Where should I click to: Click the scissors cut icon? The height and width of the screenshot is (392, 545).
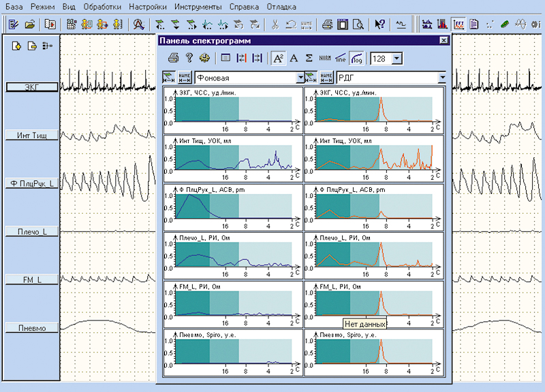[x=274, y=24]
